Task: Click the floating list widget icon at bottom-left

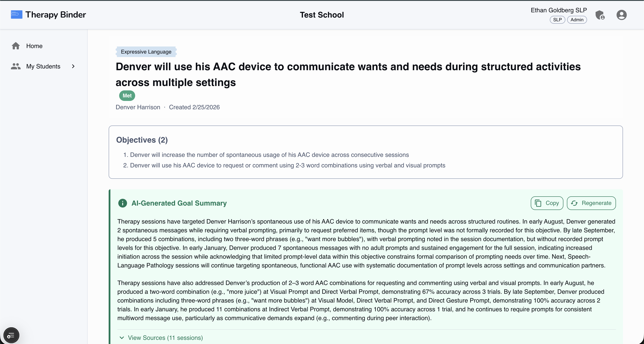Action: pyautogui.click(x=11, y=335)
